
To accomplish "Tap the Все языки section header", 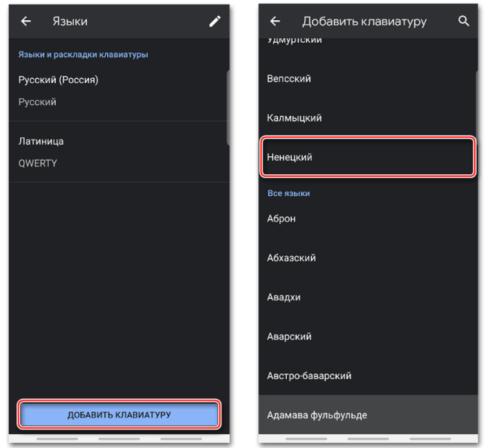I will pos(289,193).
